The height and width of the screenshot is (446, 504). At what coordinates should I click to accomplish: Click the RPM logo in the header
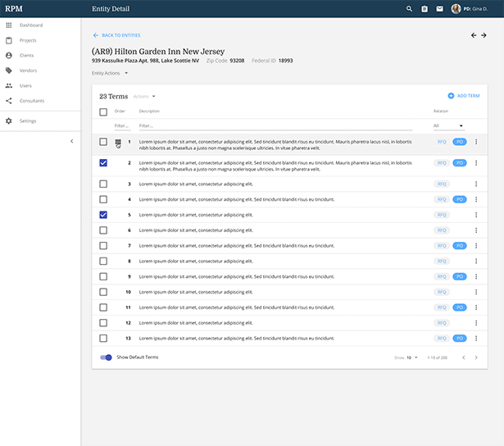pos(14,9)
